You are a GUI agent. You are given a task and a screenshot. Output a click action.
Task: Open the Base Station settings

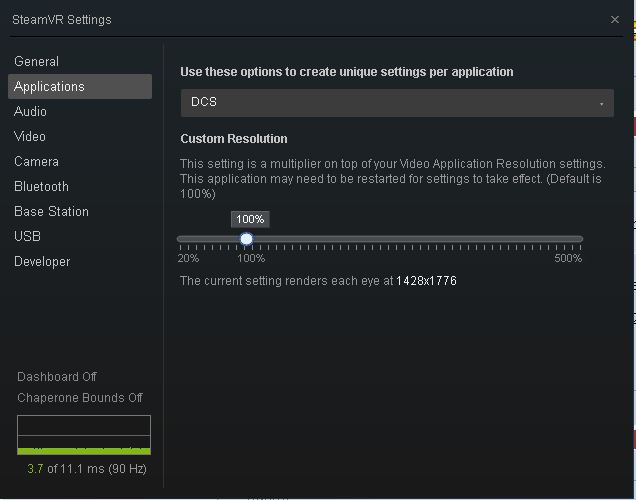(x=52, y=211)
